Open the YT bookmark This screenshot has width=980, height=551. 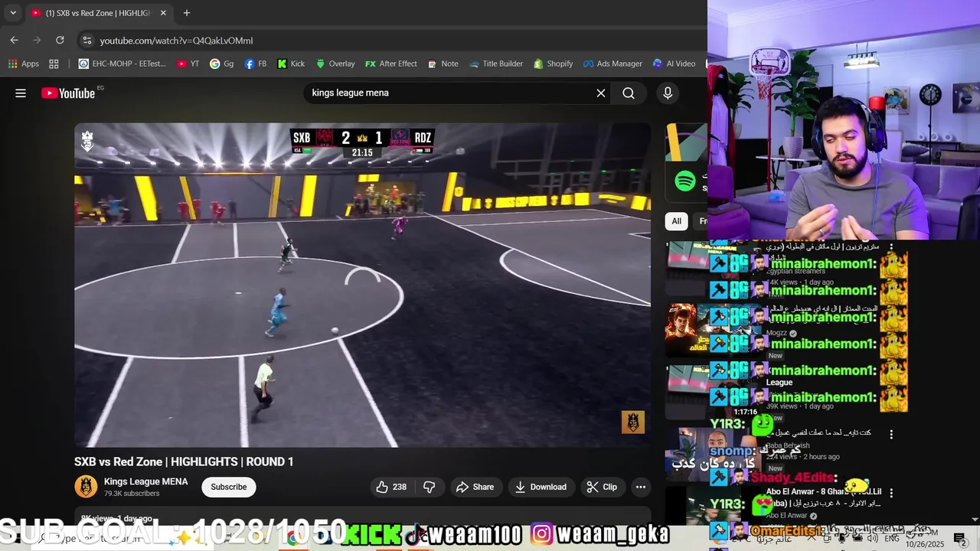(188, 64)
